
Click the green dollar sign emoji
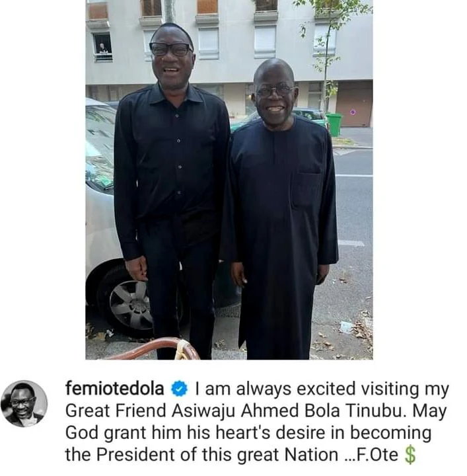410,456
